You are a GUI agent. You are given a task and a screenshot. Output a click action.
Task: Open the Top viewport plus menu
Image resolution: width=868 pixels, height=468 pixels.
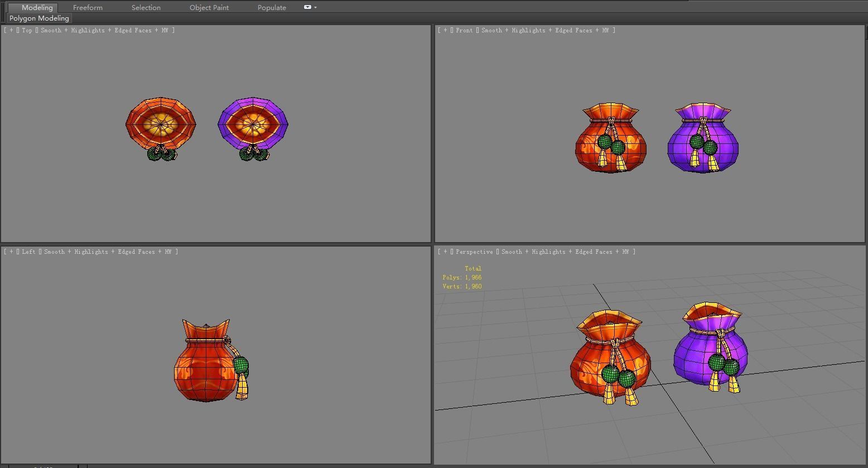pos(11,30)
